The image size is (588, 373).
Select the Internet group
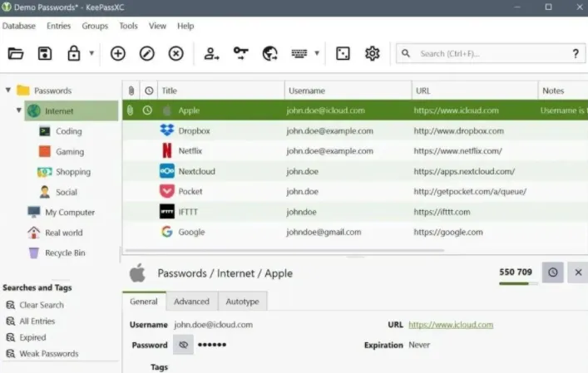tap(72, 110)
